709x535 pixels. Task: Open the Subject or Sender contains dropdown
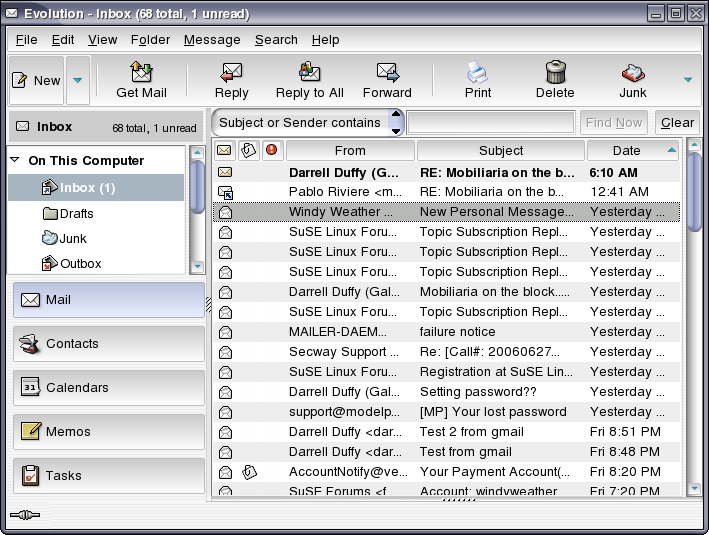tap(308, 123)
